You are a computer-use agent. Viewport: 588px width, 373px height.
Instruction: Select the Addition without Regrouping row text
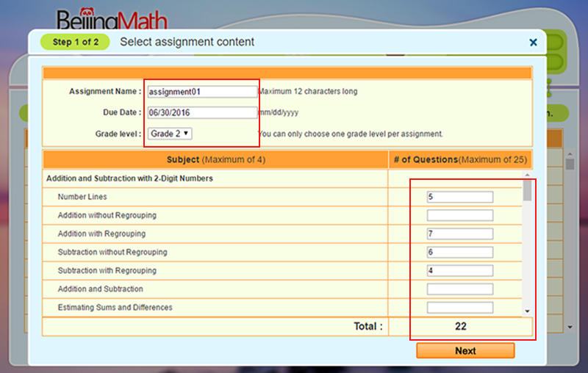click(x=107, y=215)
